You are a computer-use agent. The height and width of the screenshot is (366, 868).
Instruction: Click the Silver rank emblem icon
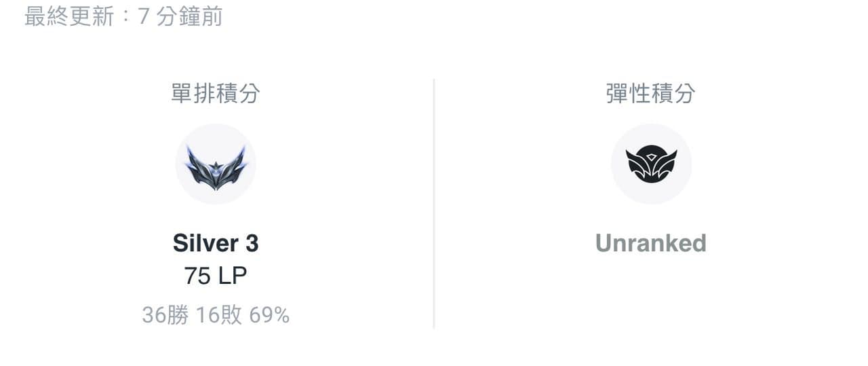tap(216, 165)
